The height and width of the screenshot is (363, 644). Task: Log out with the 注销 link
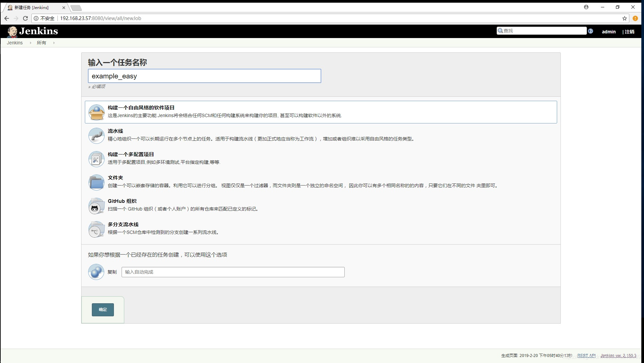point(630,32)
